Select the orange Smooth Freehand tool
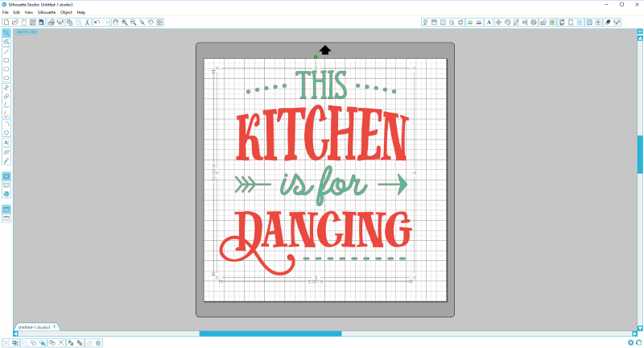 click(6, 114)
